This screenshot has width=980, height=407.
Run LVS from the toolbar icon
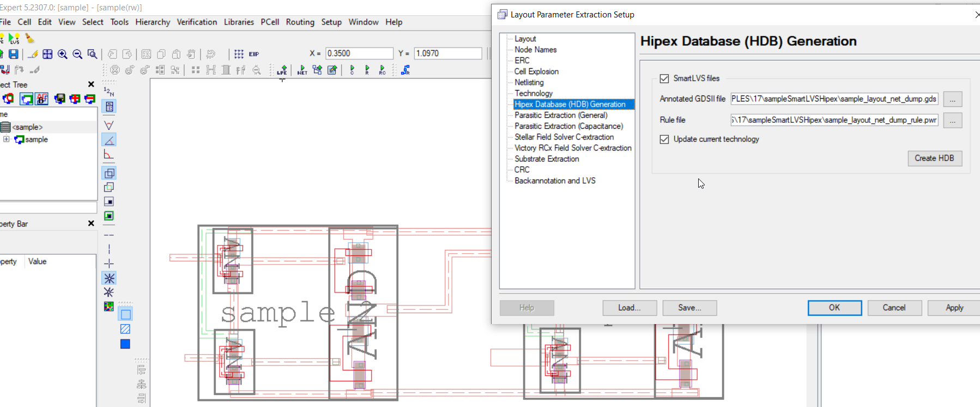(x=14, y=39)
